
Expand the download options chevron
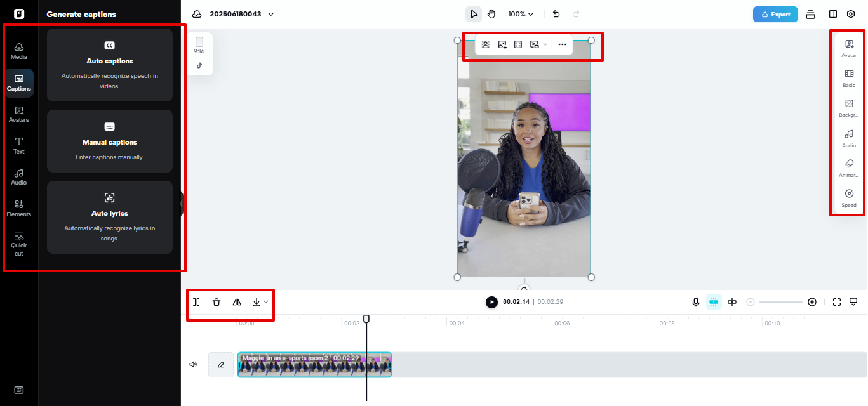point(265,302)
